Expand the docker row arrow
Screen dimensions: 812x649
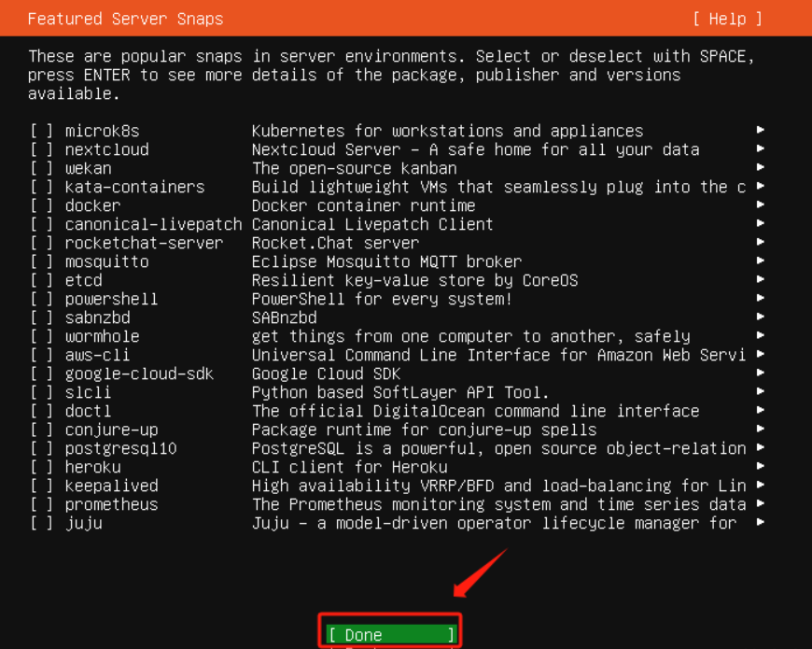pyautogui.click(x=761, y=205)
